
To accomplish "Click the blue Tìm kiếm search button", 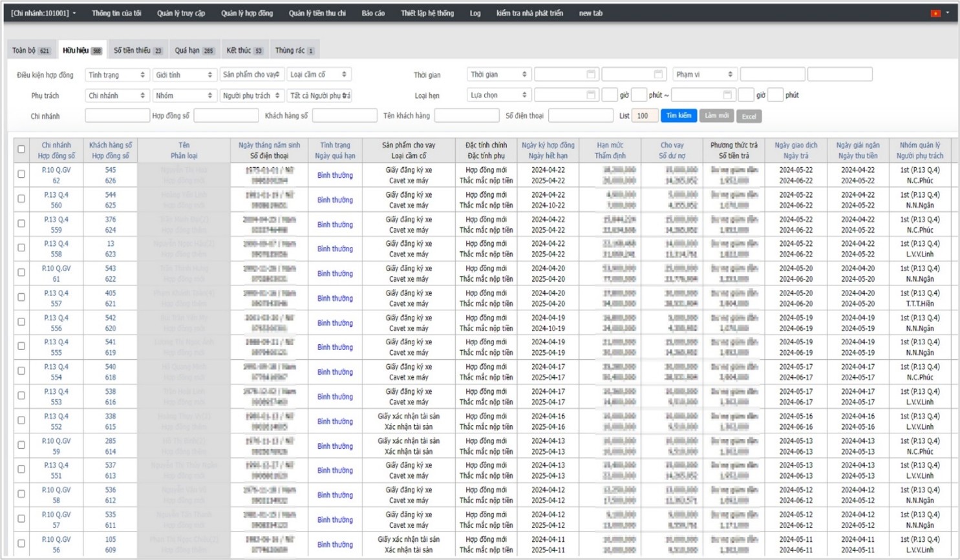I will [678, 116].
